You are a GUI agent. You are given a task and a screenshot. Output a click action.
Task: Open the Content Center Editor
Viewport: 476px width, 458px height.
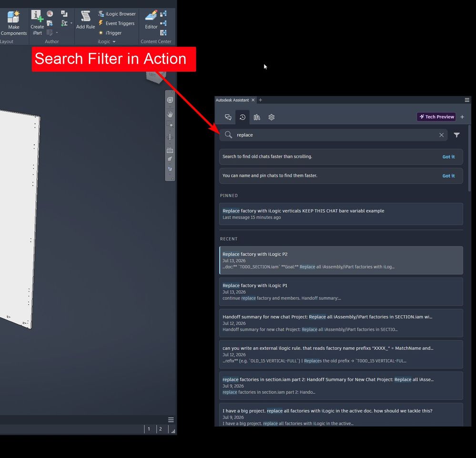coord(151,20)
